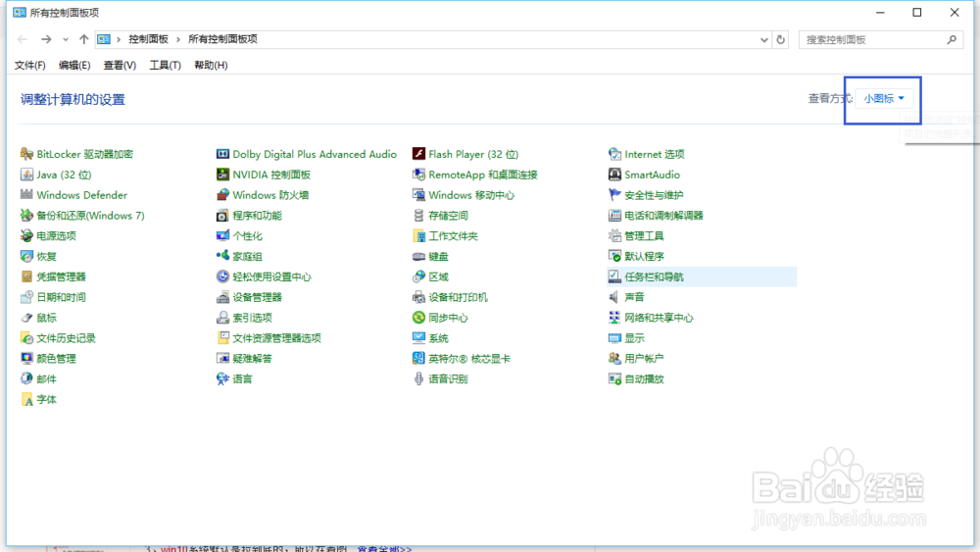Image resolution: width=980 pixels, height=552 pixels.
Task: Click the 索引选项 link
Action: (253, 318)
